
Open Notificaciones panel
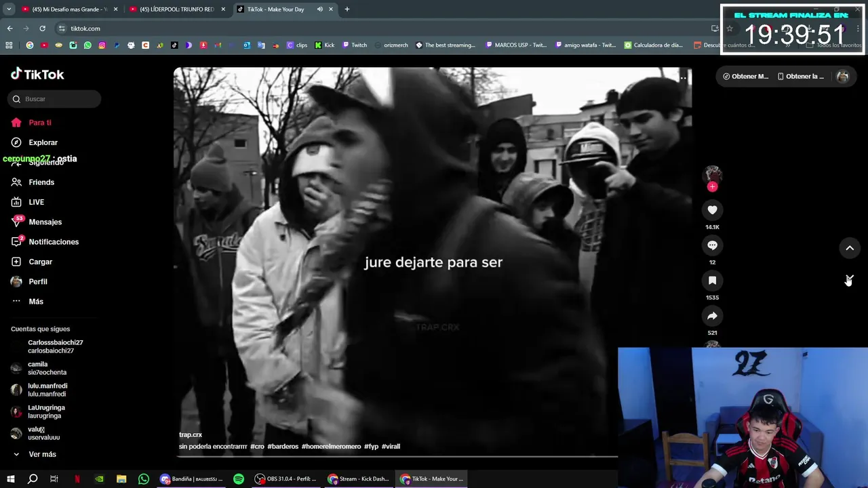[45, 242]
